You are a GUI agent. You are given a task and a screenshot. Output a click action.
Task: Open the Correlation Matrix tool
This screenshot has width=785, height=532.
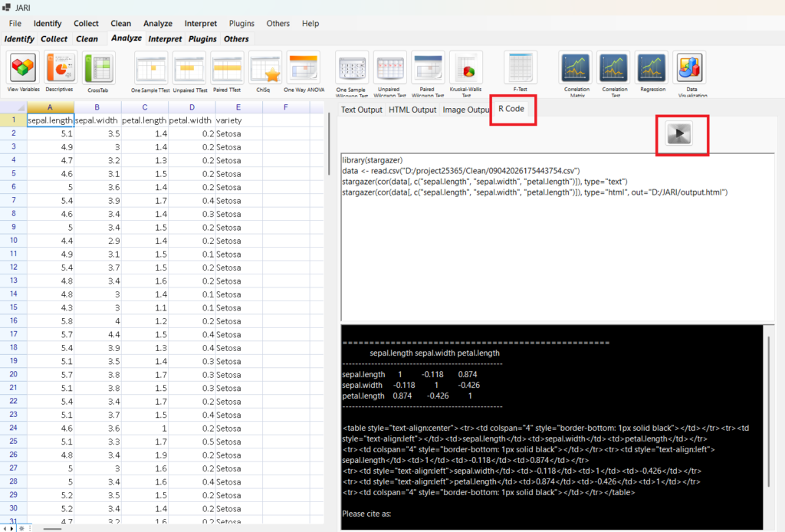click(576, 68)
